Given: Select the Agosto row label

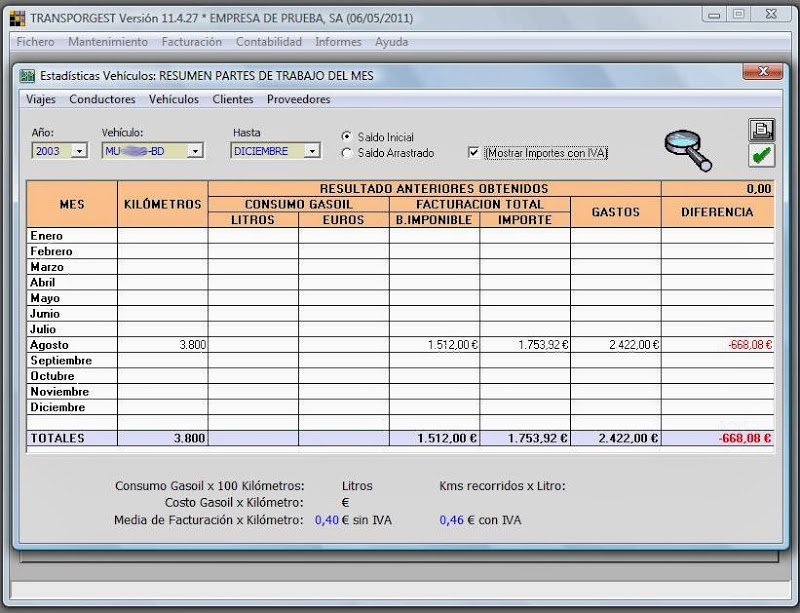Looking at the screenshot, I should pos(49,345).
